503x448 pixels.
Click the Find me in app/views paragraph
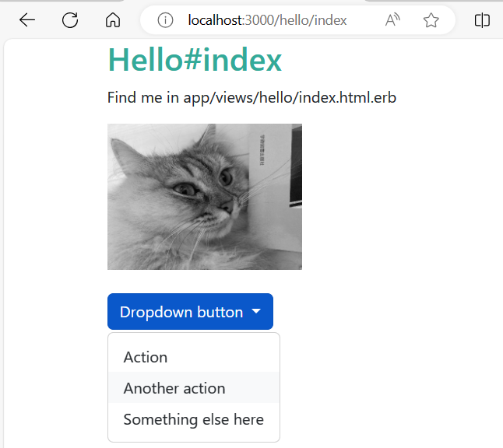coord(251,97)
